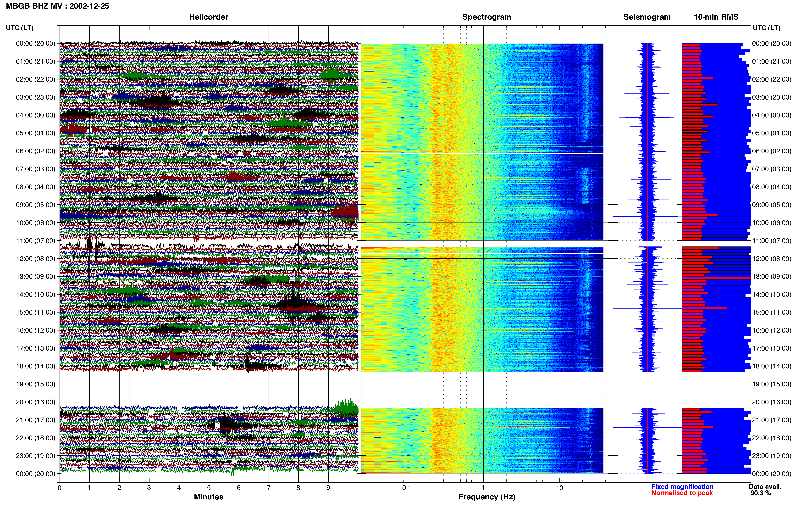The width and height of the screenshot is (812, 508).
Task: Click the left axis tick 08:00 (04:00)
Action: pos(36,187)
